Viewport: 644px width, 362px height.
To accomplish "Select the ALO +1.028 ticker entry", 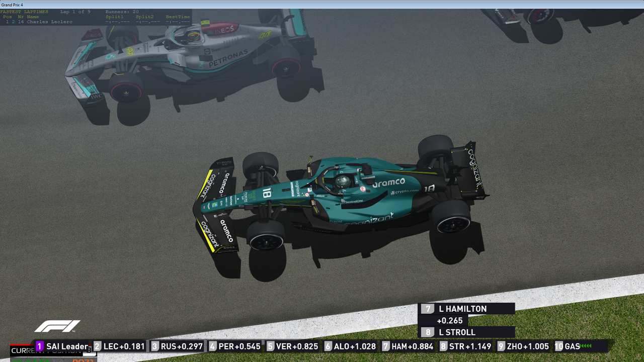I will pyautogui.click(x=350, y=346).
